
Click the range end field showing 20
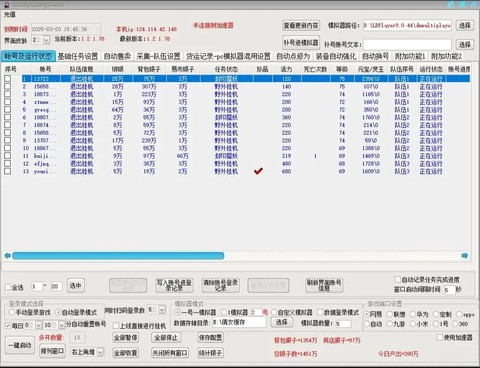coord(56,286)
